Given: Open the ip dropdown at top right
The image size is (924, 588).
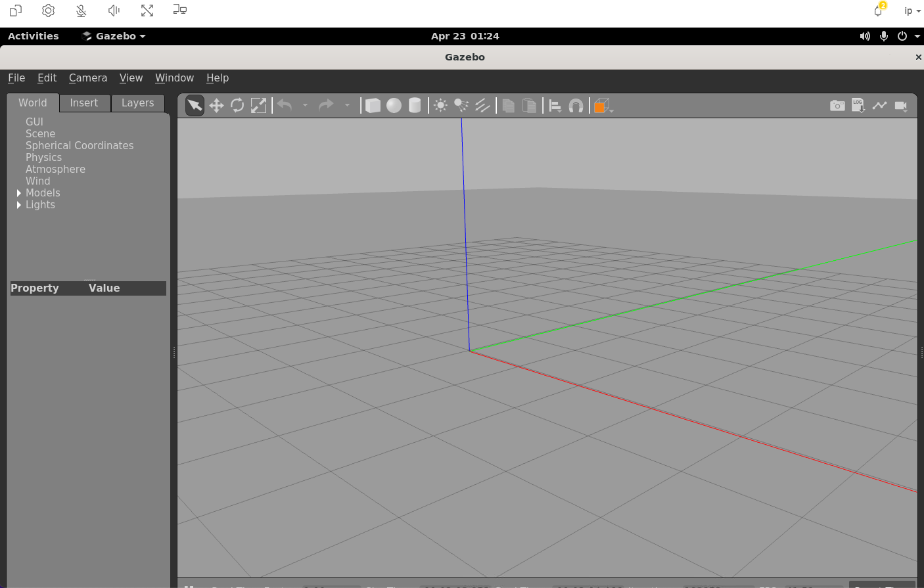Looking at the screenshot, I should (912, 11).
